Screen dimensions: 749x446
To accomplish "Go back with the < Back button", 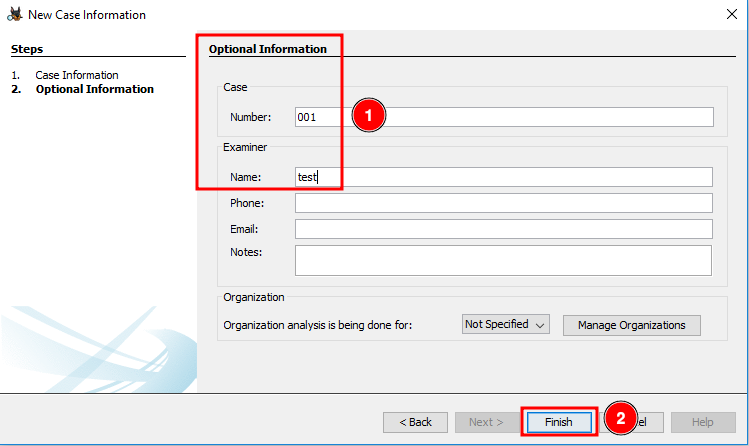I will (x=415, y=422).
